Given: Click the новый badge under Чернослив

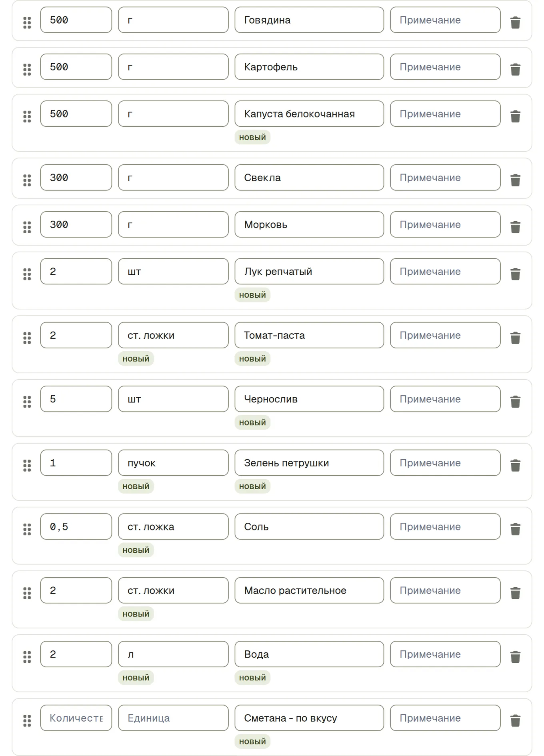Looking at the screenshot, I should click(x=252, y=422).
